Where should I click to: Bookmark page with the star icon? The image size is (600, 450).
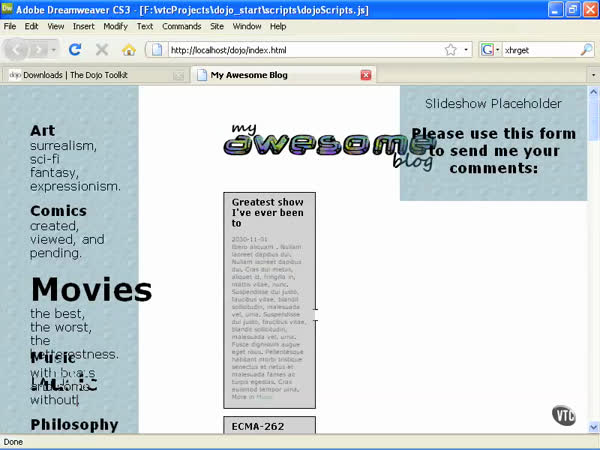(450, 49)
